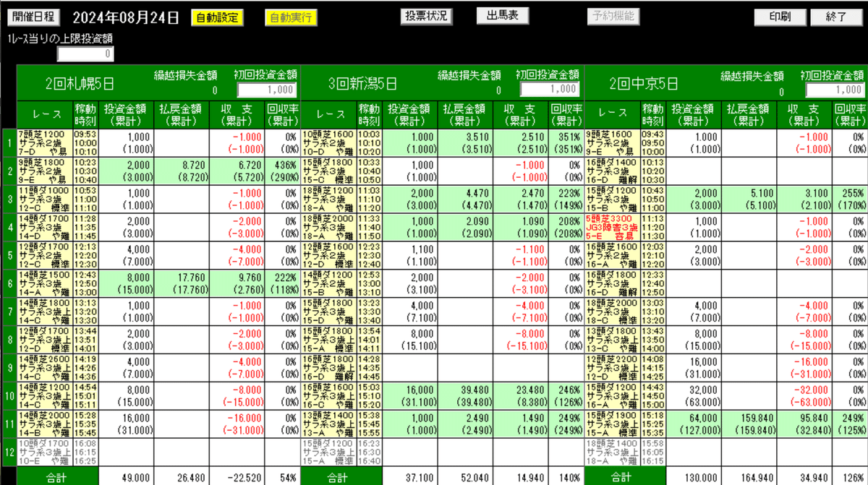The image size is (868, 485).
Task: Edit Niigata's 初回投資金額 amount box
Action: tap(549, 89)
